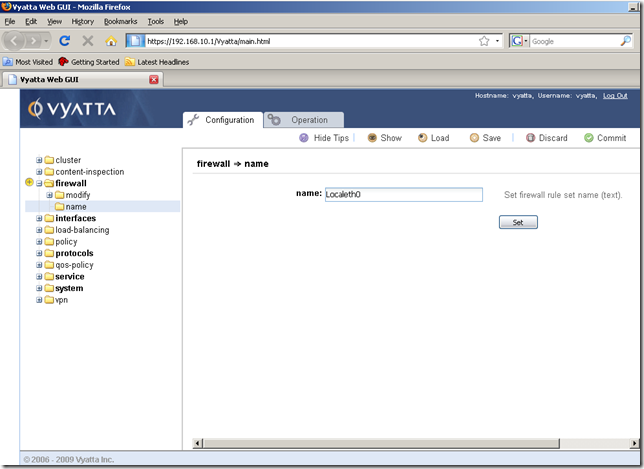
Task: Bookmark page using star icon in address bar
Action: [x=484, y=41]
